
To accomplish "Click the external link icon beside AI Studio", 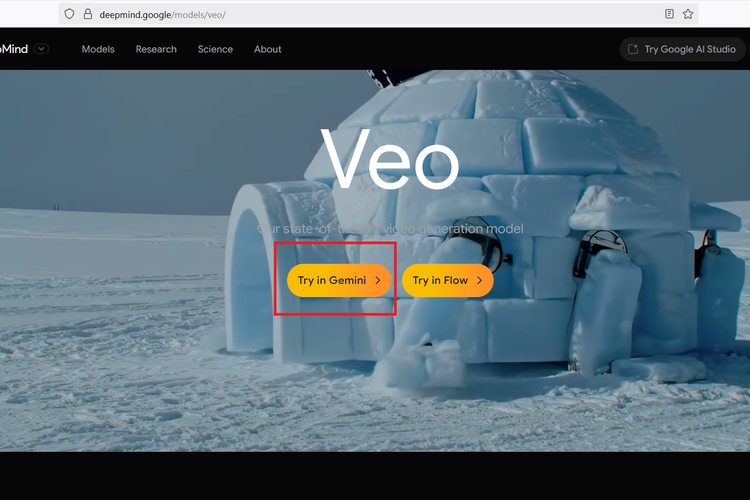I will 632,49.
